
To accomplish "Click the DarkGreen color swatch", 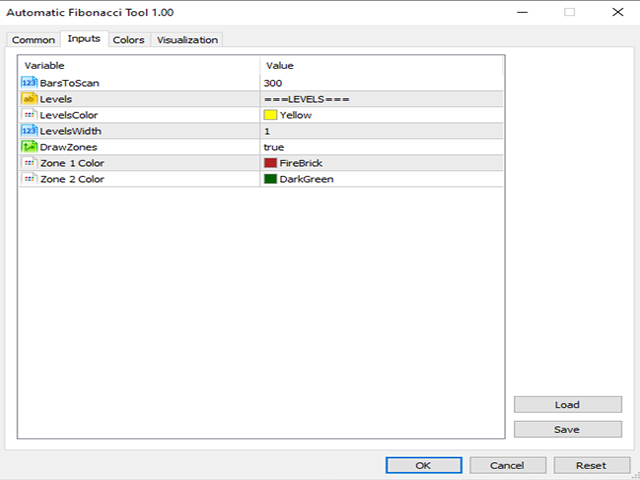I will point(270,179).
